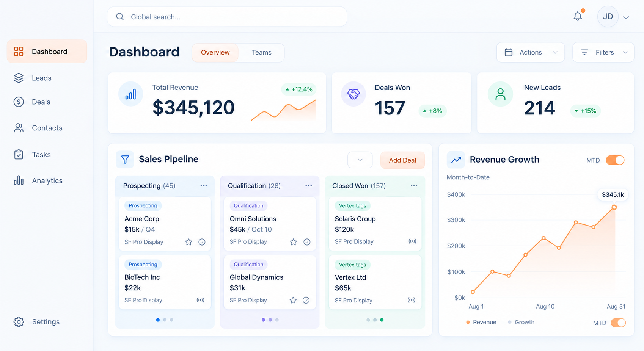Click the Total Revenue bar chart icon

(130, 94)
